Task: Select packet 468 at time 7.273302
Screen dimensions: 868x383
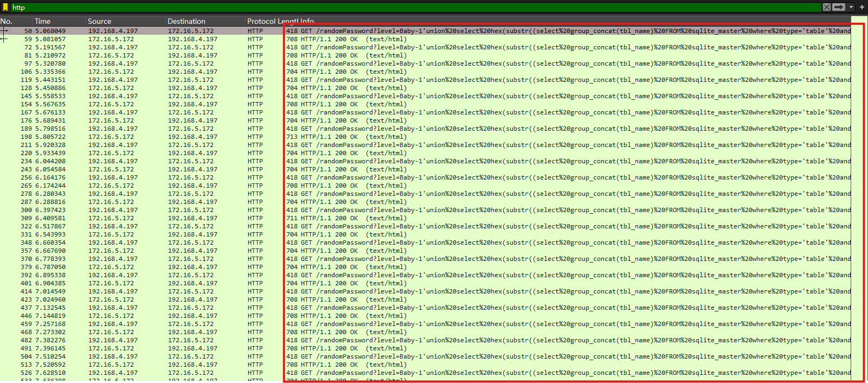Action: coord(426,332)
